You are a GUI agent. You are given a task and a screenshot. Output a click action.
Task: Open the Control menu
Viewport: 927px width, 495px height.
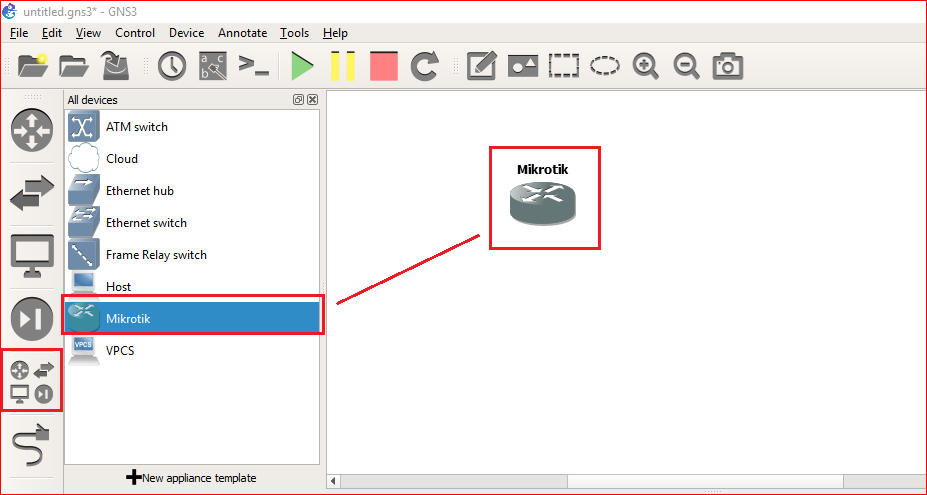[x=135, y=33]
